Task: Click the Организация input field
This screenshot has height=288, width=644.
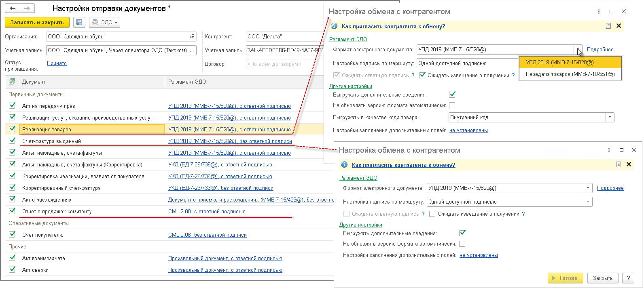Action: (117, 36)
